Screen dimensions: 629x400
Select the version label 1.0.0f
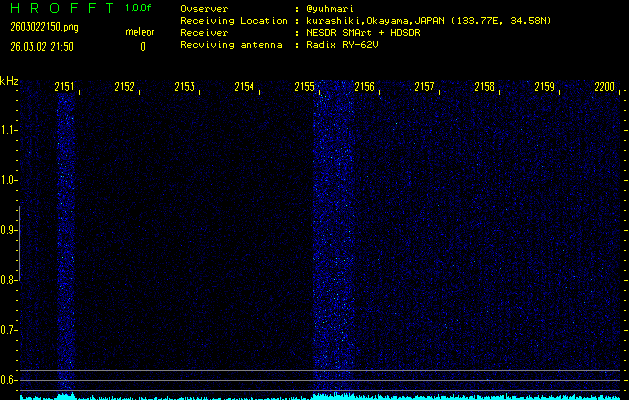click(138, 8)
